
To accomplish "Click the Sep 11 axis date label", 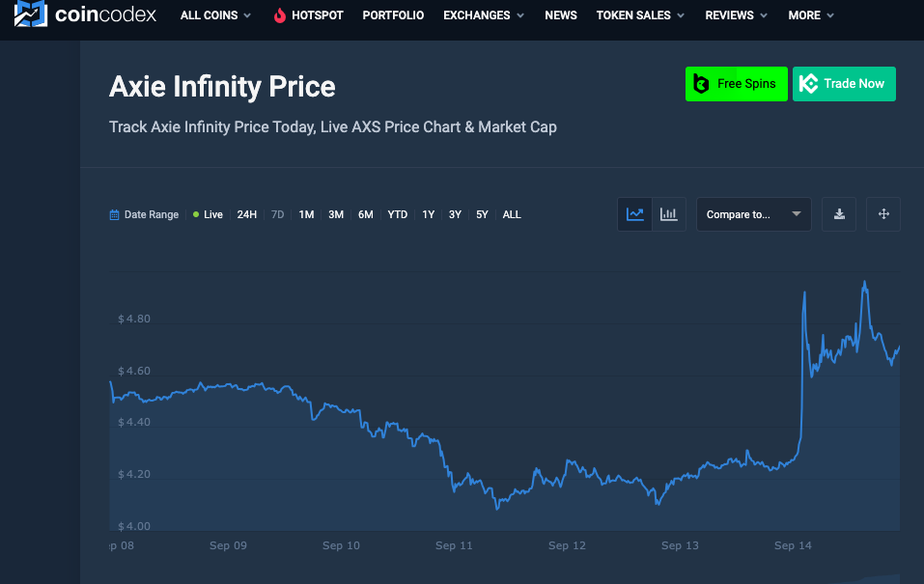I will 454,545.
